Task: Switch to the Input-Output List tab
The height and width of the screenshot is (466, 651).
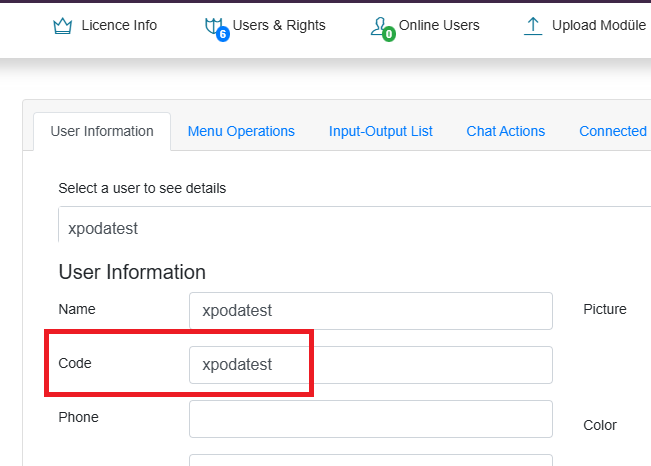Action: tap(381, 131)
